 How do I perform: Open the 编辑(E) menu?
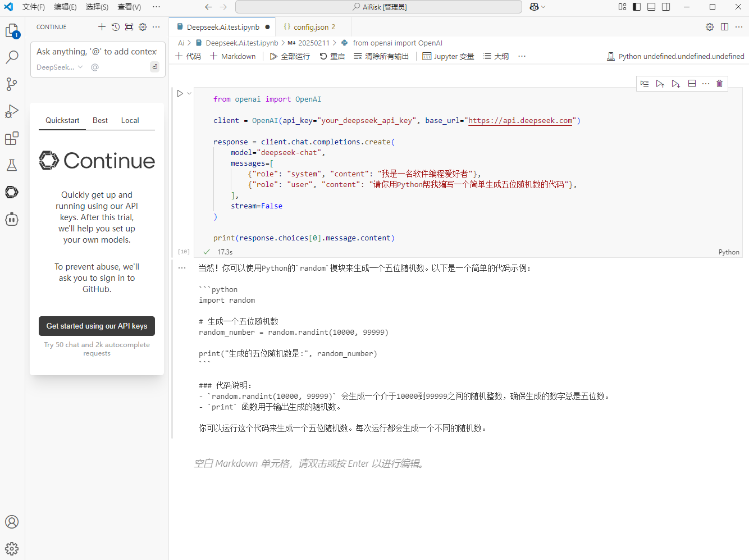click(66, 7)
